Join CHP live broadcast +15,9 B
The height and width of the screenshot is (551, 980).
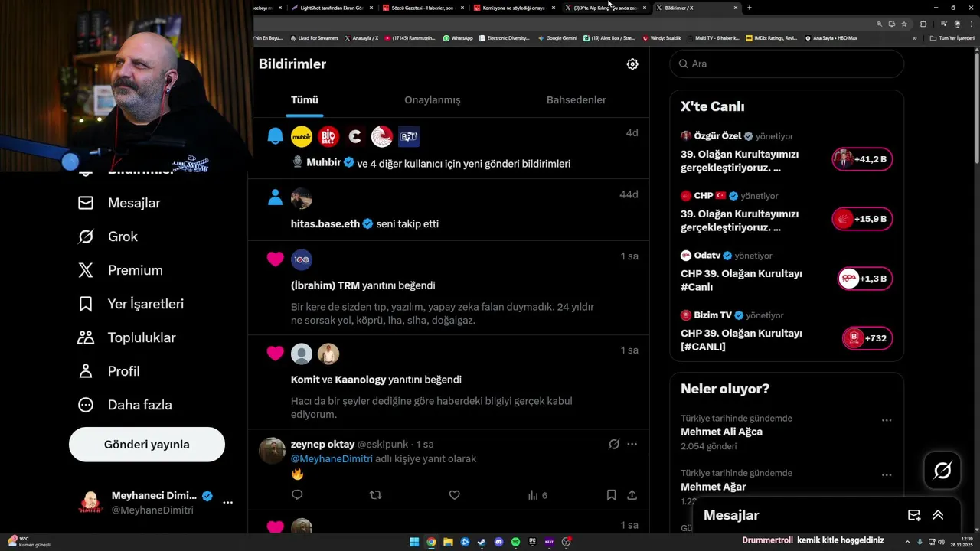click(x=862, y=219)
